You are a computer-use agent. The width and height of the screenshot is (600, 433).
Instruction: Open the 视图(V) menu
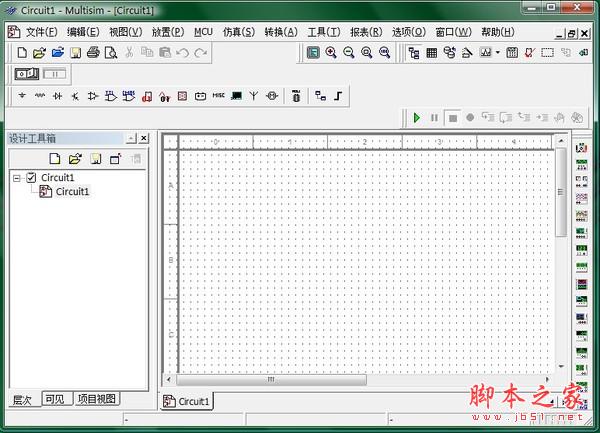coord(126,32)
